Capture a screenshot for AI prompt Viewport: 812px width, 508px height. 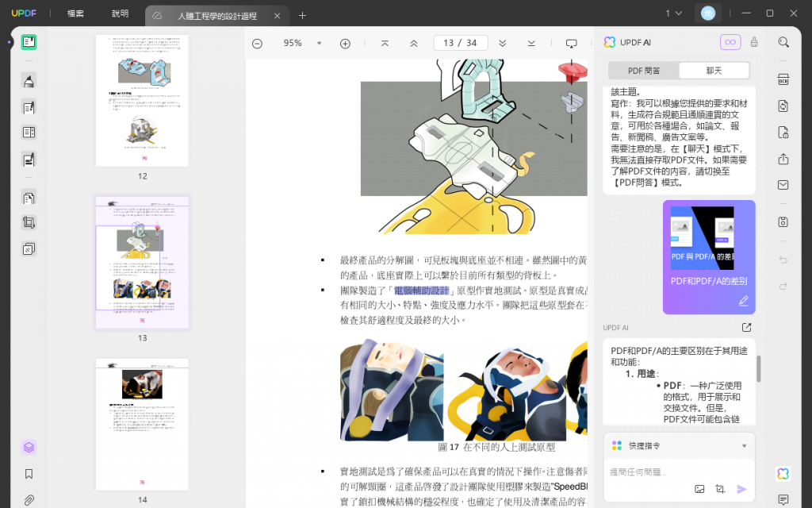720,489
